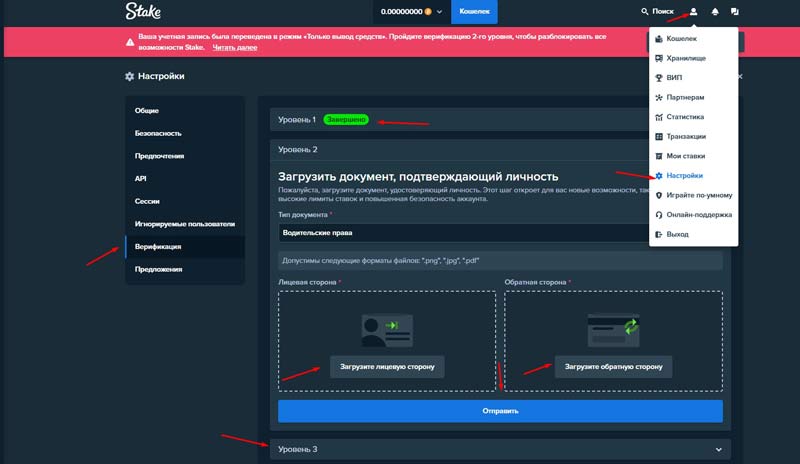Switch to the «Сессии» settings tab
This screenshot has height=464, width=800.
tap(147, 201)
